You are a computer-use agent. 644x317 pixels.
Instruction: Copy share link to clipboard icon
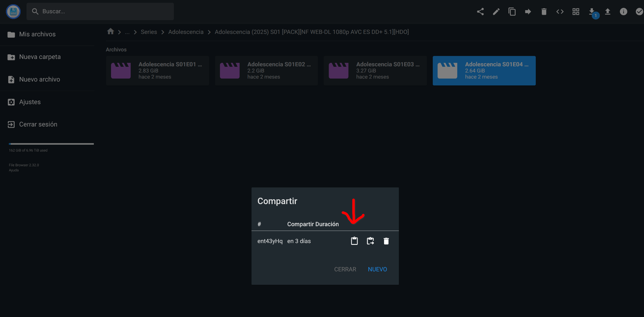354,241
